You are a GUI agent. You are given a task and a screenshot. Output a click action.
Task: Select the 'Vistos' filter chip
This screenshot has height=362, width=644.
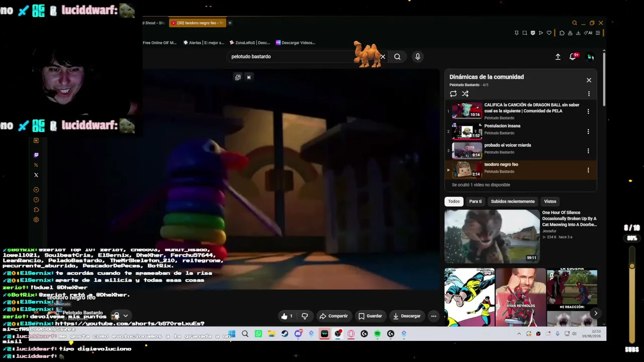(x=550, y=202)
